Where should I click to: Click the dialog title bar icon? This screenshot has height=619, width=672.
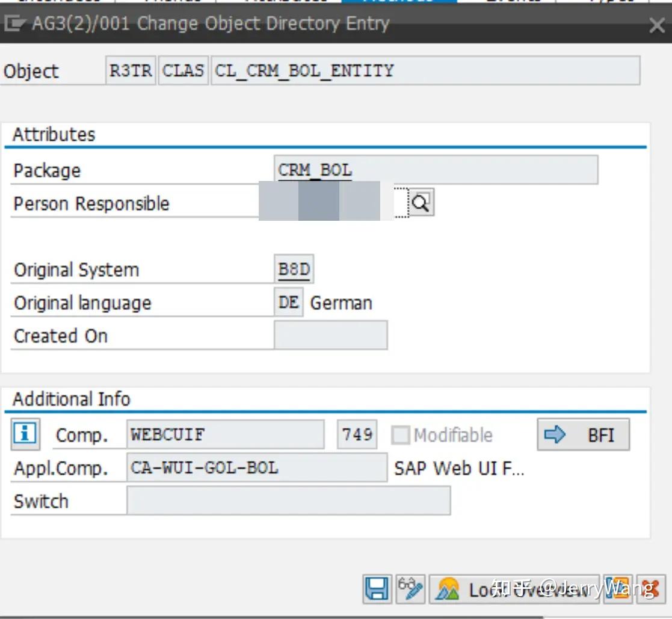(14, 25)
